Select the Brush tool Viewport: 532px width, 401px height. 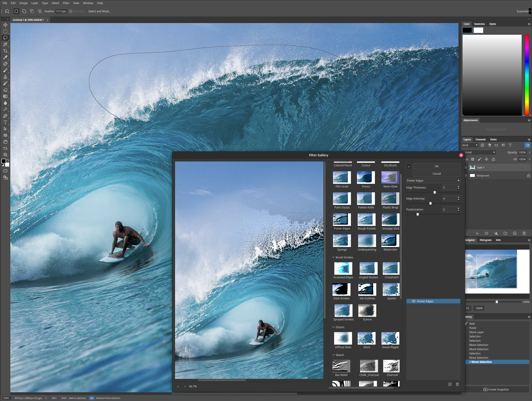(5, 70)
